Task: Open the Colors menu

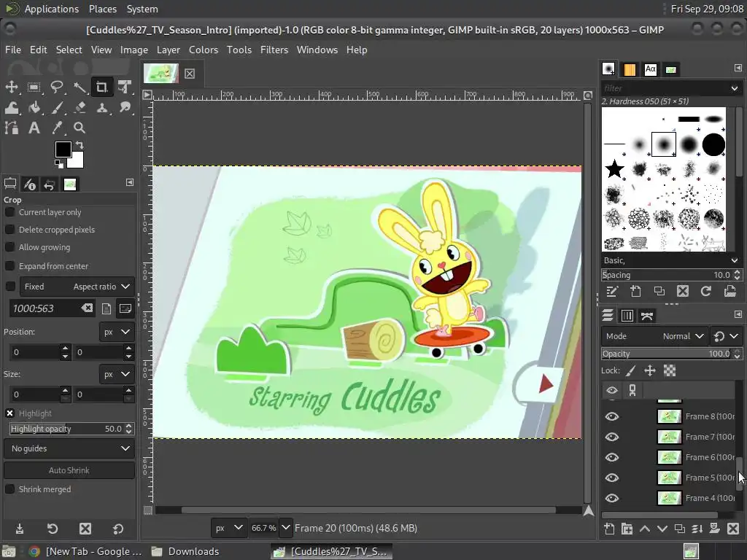Action: click(x=204, y=50)
